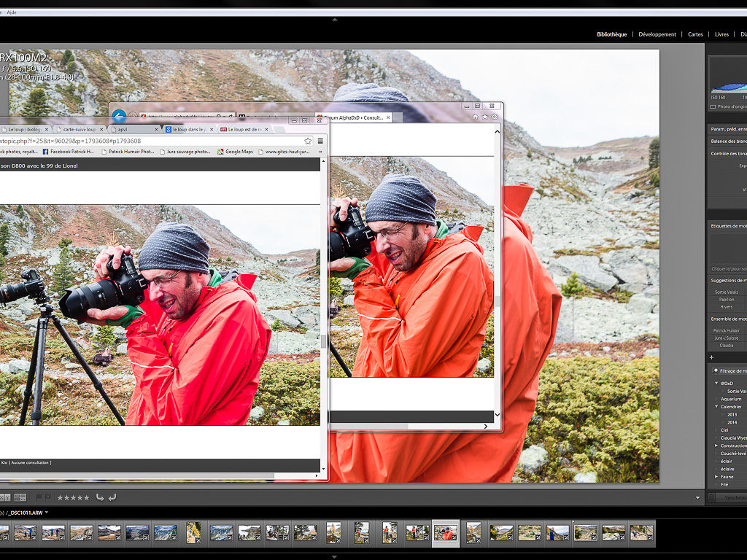The height and width of the screenshot is (560, 747).
Task: Set a star rating in the toolbar
Action: (74, 497)
